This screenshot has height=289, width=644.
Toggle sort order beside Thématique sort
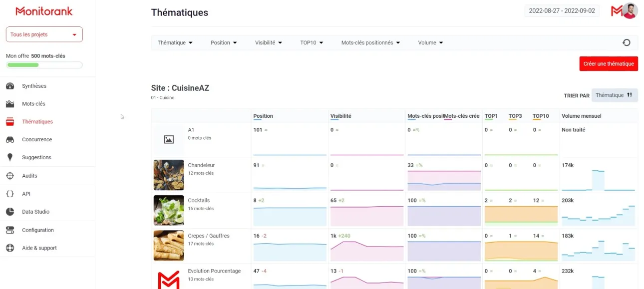coord(630,95)
